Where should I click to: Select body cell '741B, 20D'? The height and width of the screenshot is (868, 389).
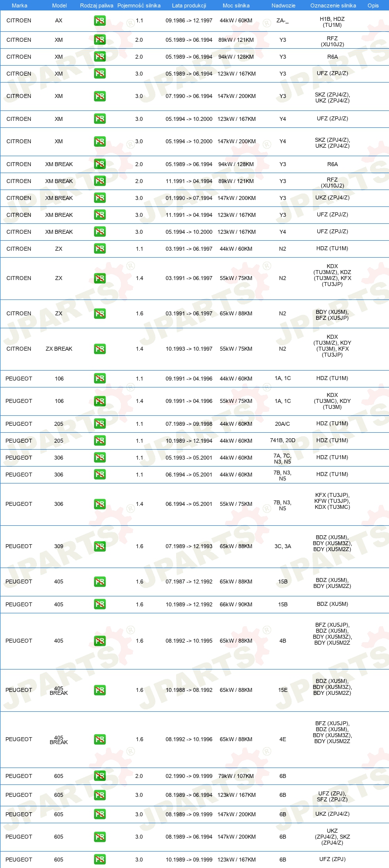click(283, 440)
